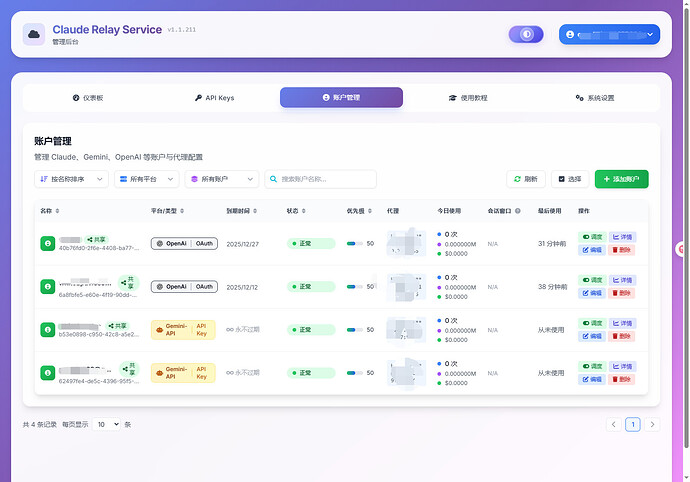Click the Gemini-API Key badge in the b53e0898 row
690x482 pixels.
point(183,330)
